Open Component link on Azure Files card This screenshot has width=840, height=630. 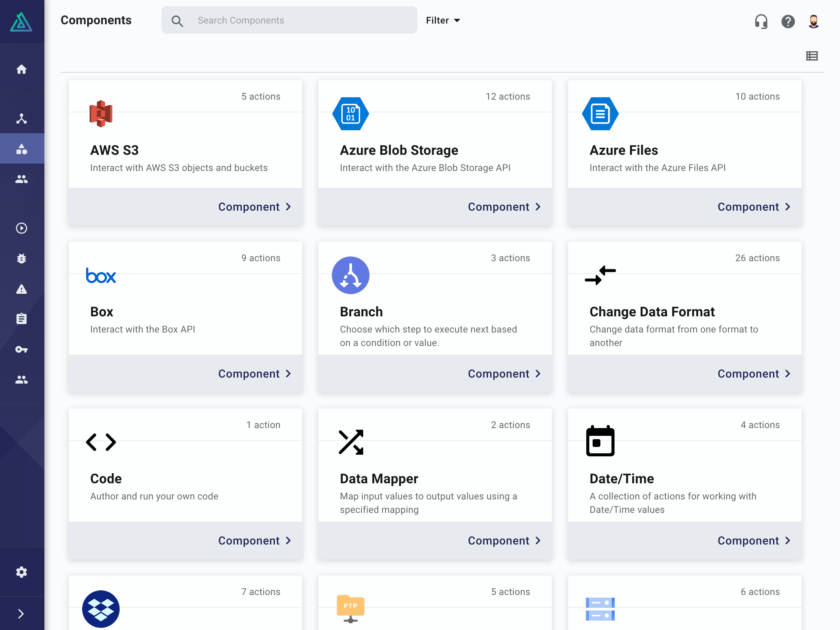pyautogui.click(x=754, y=207)
